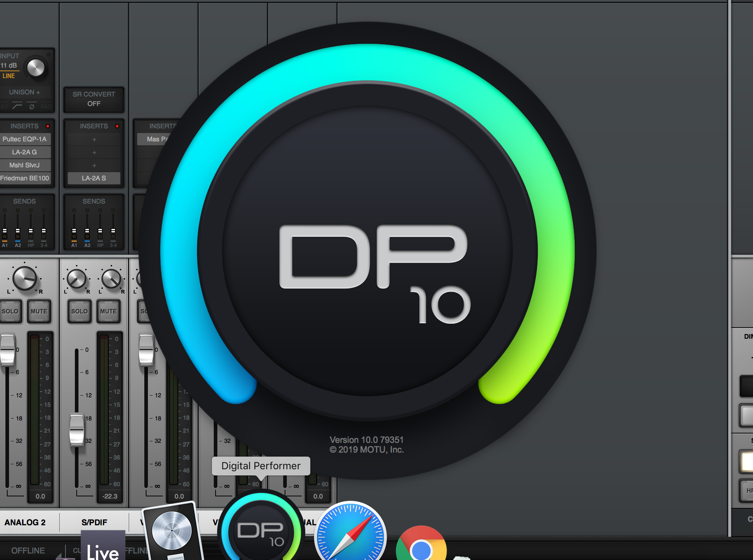Enable PAD on Analog 2 input

[x=46, y=107]
